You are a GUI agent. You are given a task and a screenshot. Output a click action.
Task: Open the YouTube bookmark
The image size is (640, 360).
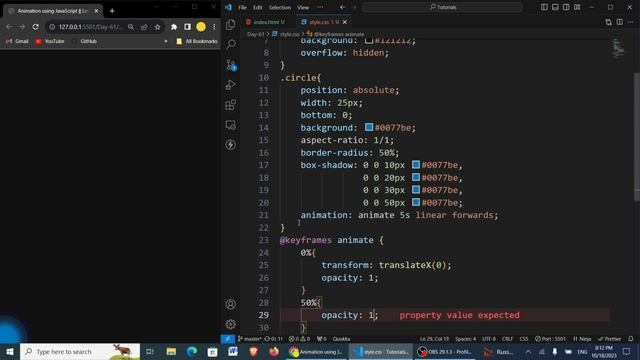point(50,41)
